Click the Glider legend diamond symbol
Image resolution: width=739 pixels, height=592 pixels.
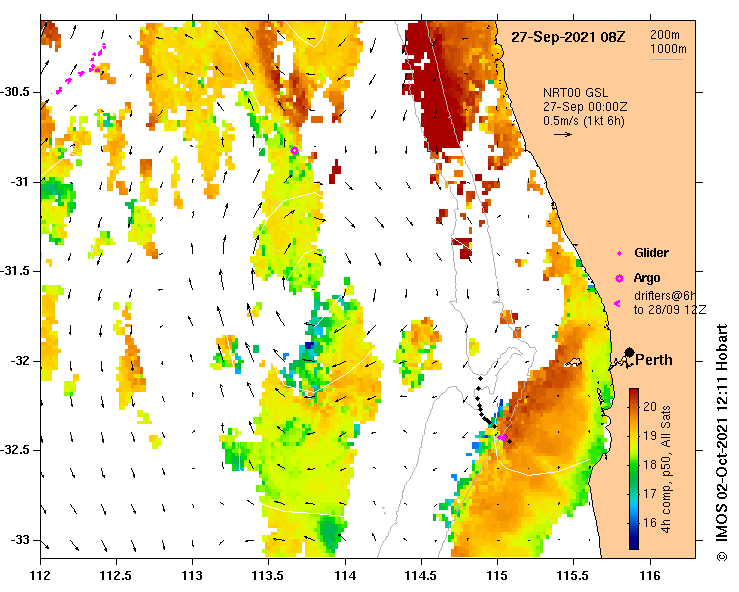point(619,254)
